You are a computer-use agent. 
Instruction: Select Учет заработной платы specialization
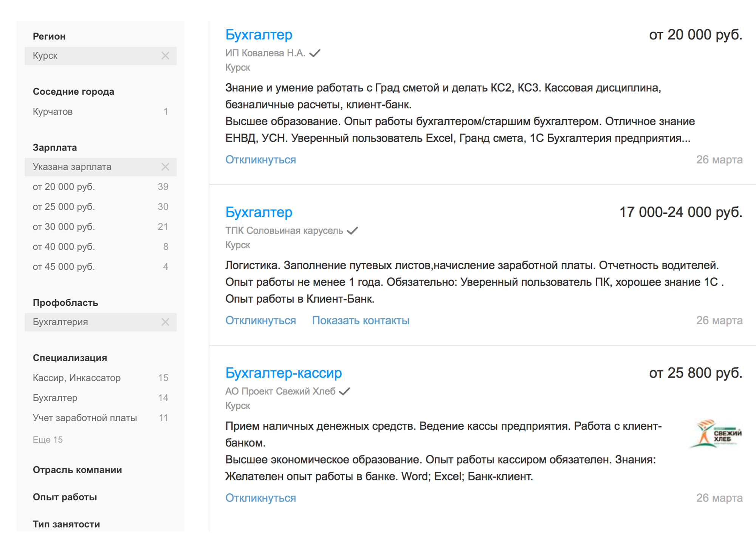coord(101,418)
